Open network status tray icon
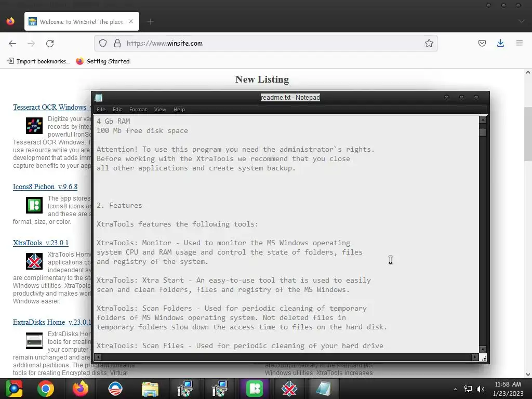This screenshot has width=532, height=399. click(x=468, y=389)
